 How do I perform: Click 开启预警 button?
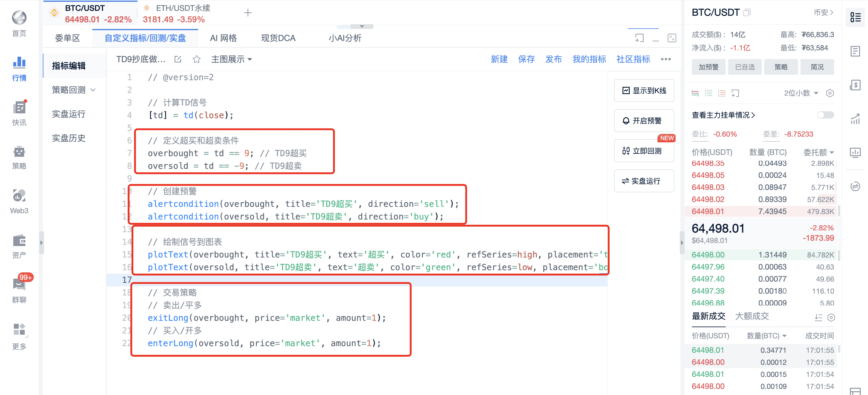tap(644, 121)
